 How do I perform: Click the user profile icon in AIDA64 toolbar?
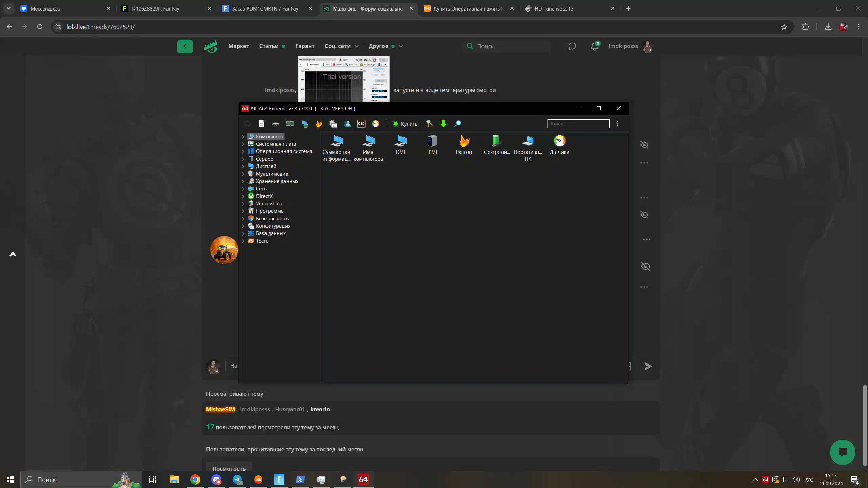coord(347,124)
